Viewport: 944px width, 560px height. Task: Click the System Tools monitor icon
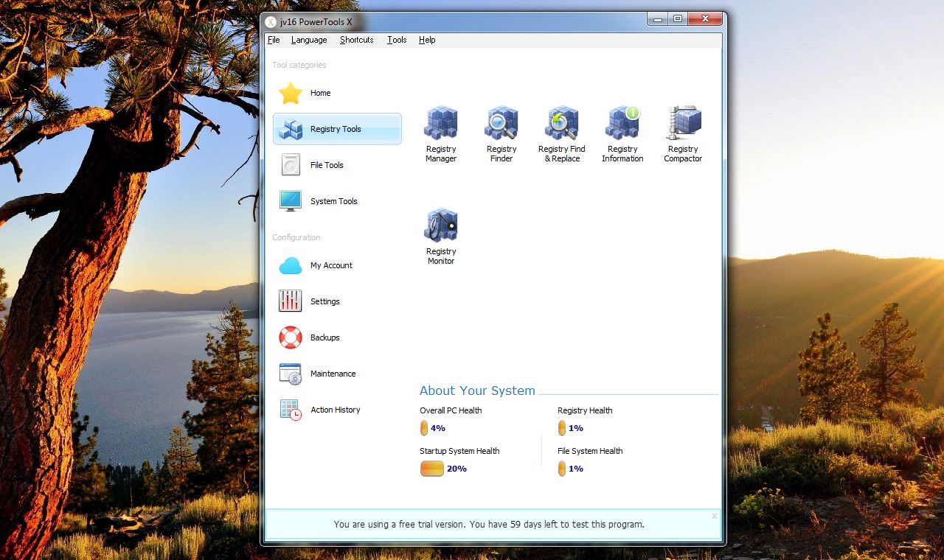pos(291,201)
